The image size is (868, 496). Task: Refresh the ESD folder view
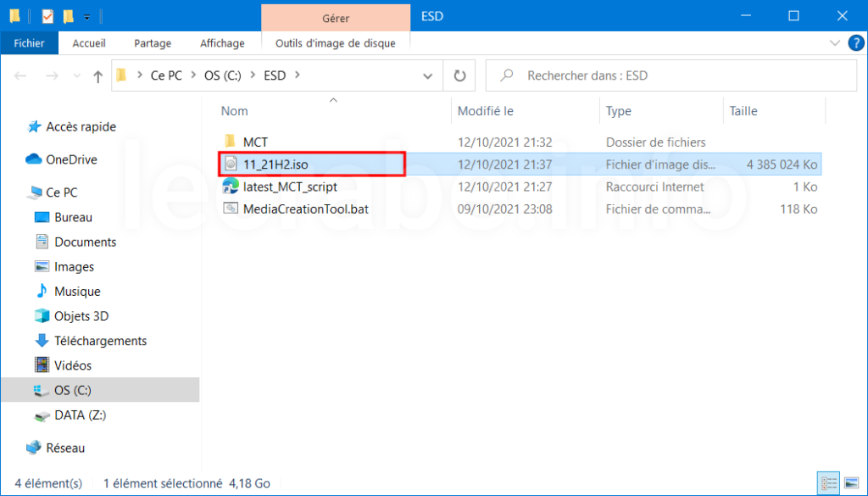[x=459, y=75]
